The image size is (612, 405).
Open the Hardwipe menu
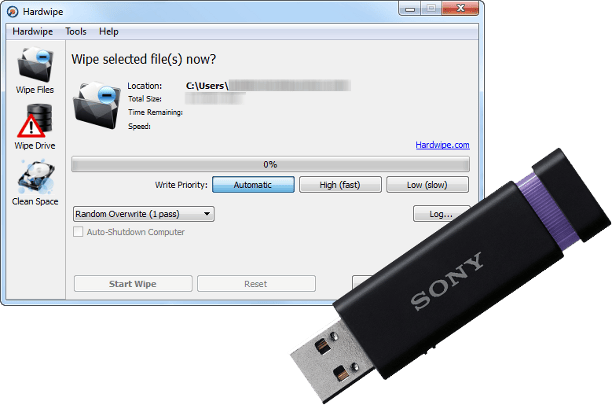pyautogui.click(x=33, y=32)
